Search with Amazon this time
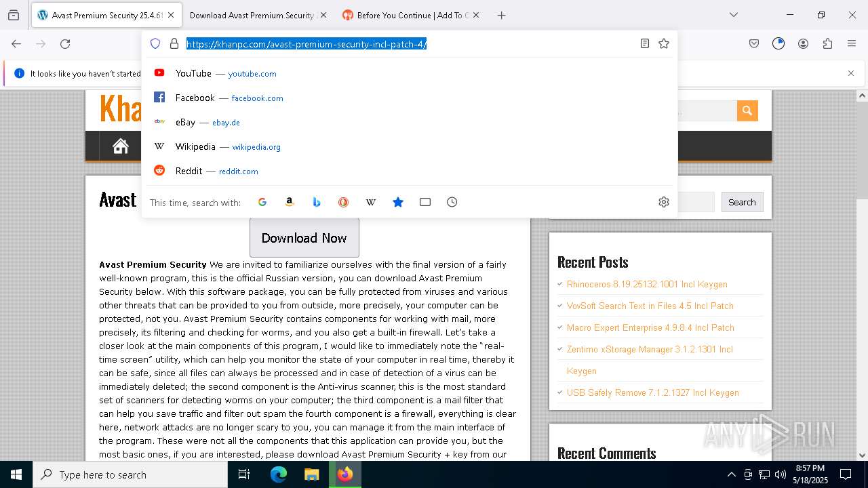This screenshot has height=488, width=868. pos(290,202)
